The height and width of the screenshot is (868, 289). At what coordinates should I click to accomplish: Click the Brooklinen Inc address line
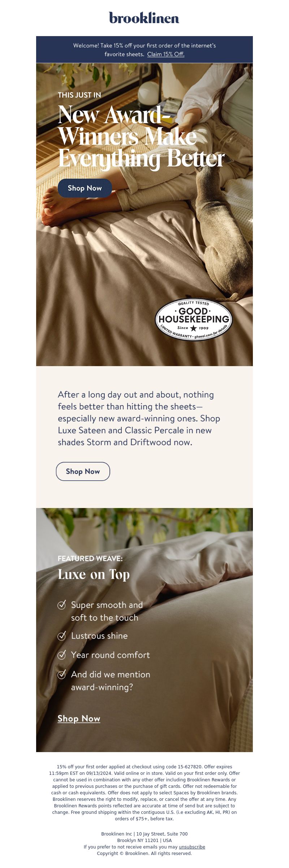pyautogui.click(x=144, y=834)
